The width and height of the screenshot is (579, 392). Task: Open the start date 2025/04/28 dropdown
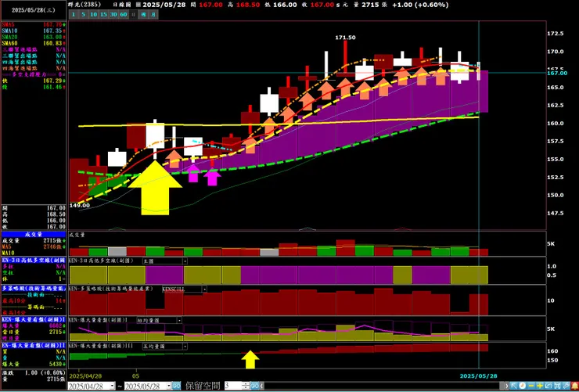click(112, 386)
